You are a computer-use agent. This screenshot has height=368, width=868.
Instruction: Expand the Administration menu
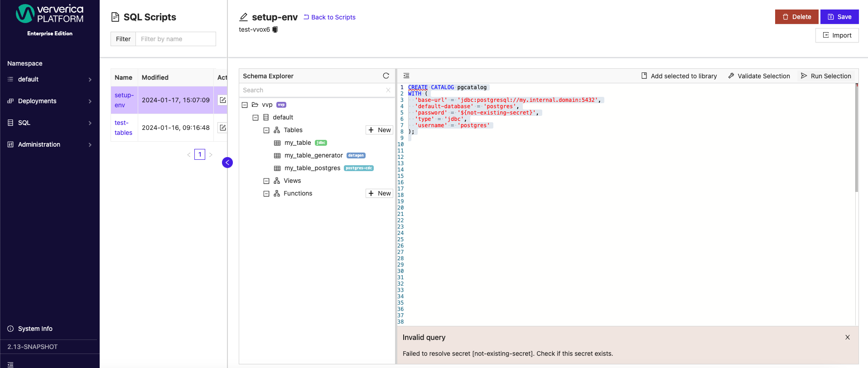(x=50, y=144)
